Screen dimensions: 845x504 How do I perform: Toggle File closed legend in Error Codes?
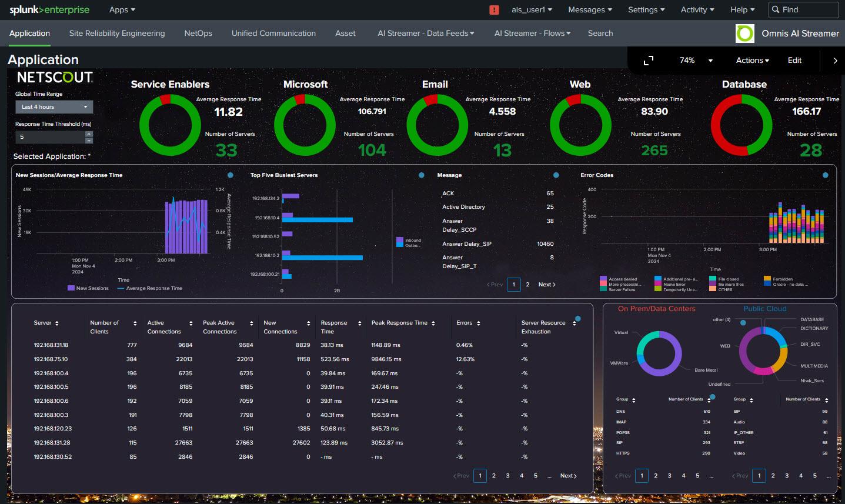pos(724,279)
